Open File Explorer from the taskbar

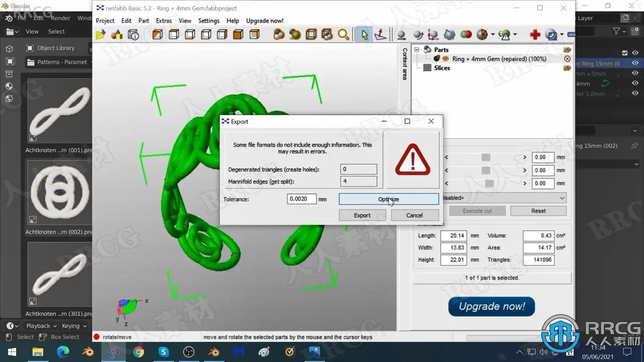click(x=38, y=352)
